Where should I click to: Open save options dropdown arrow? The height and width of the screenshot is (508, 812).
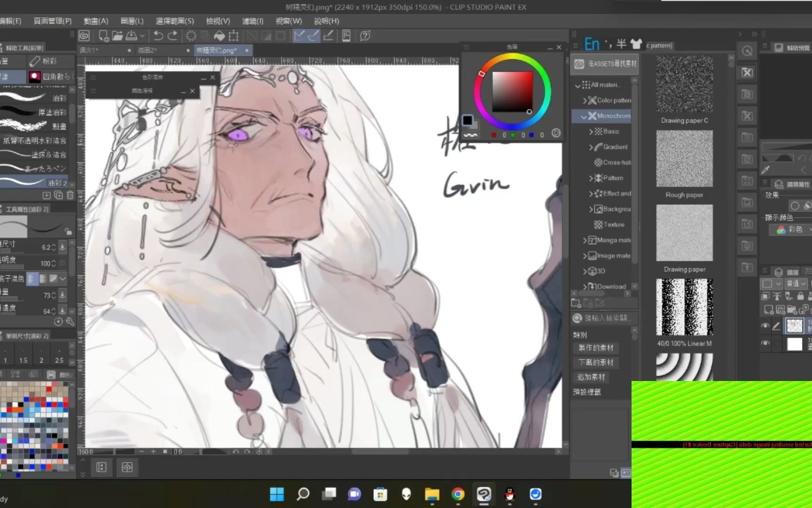click(x=142, y=36)
